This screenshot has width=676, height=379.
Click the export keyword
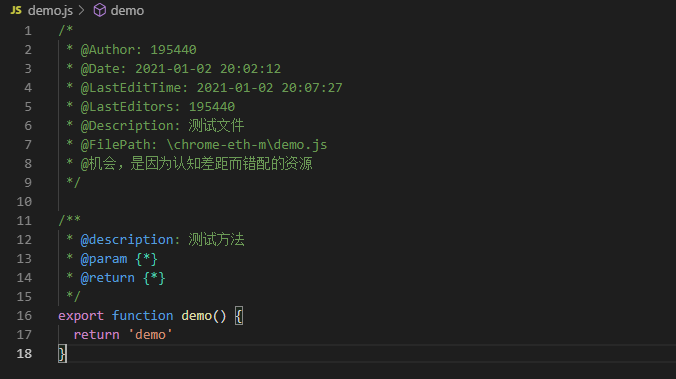81,316
